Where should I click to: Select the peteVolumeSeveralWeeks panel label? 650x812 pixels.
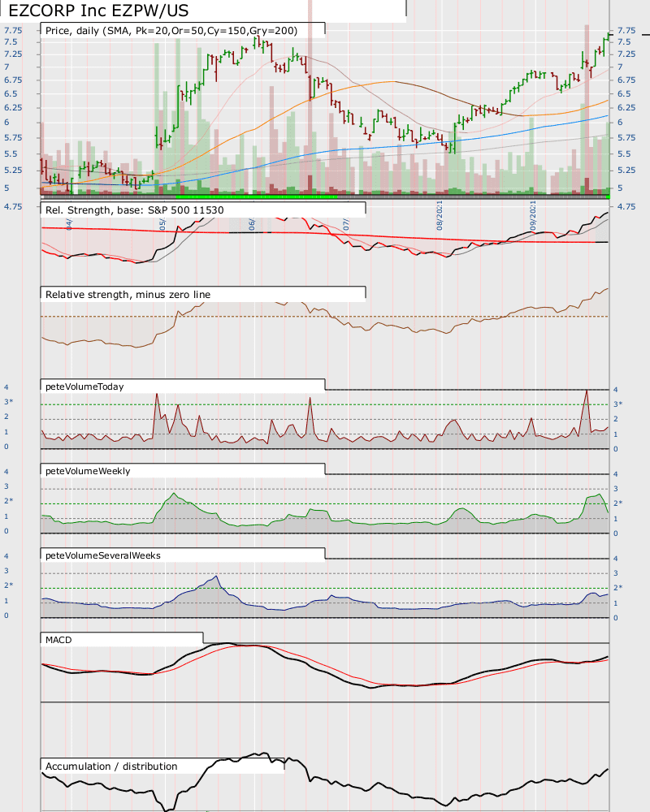103,555
